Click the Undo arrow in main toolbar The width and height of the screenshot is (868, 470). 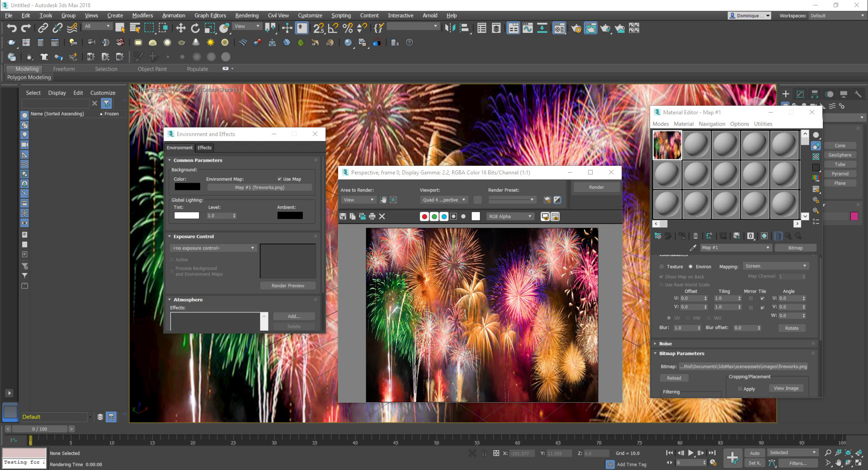11,28
